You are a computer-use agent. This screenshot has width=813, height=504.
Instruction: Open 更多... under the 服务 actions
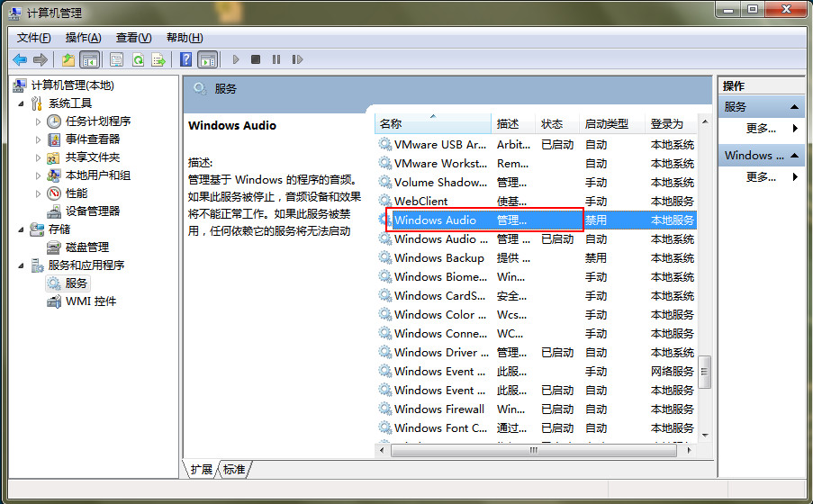[x=761, y=128]
